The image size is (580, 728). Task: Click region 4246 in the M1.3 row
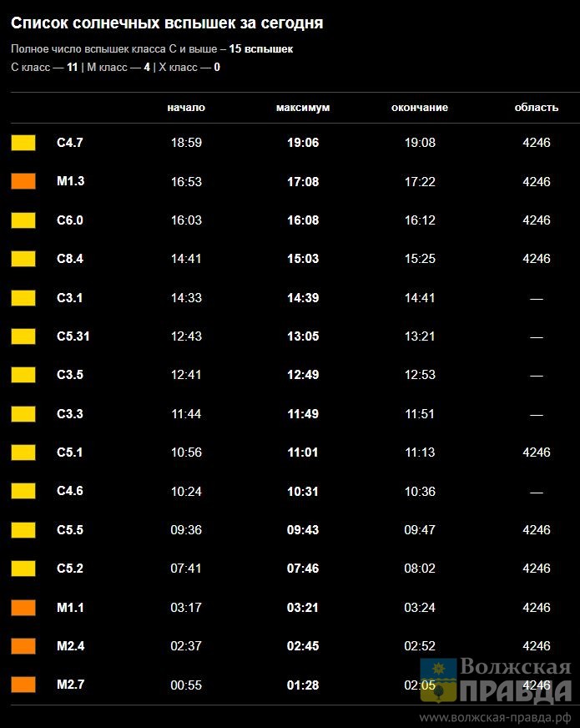click(x=537, y=181)
